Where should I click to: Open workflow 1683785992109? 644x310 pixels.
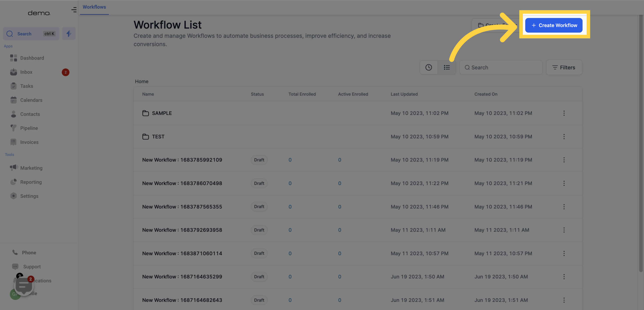click(182, 160)
